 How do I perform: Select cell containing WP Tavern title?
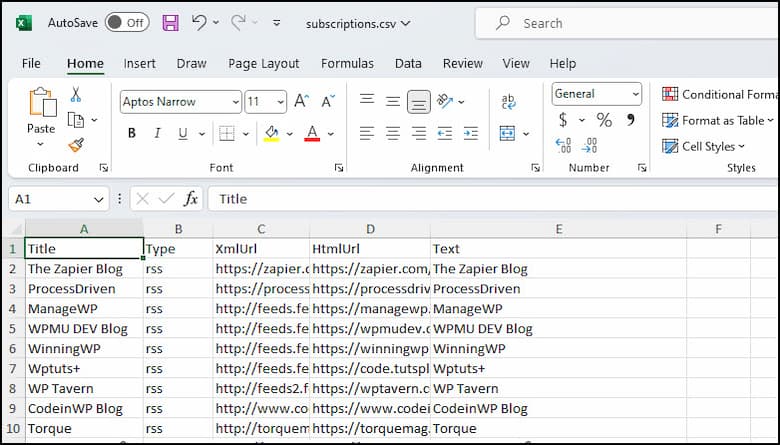[x=83, y=388]
